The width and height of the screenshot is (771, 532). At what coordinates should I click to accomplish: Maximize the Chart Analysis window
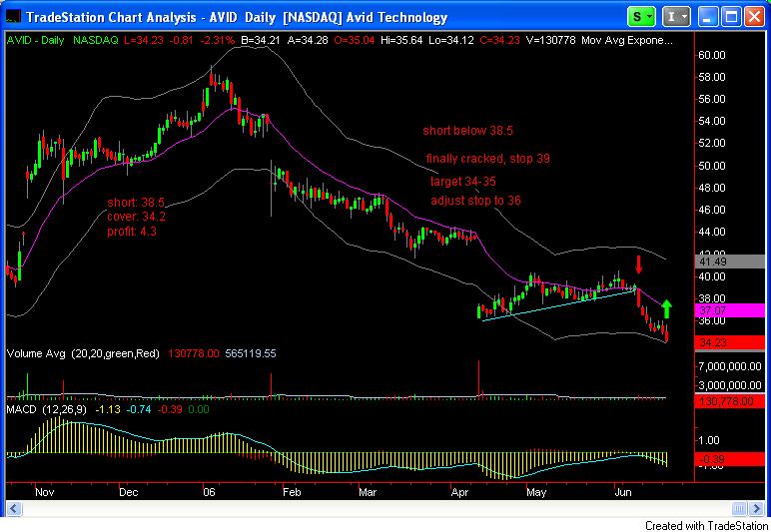[731, 17]
